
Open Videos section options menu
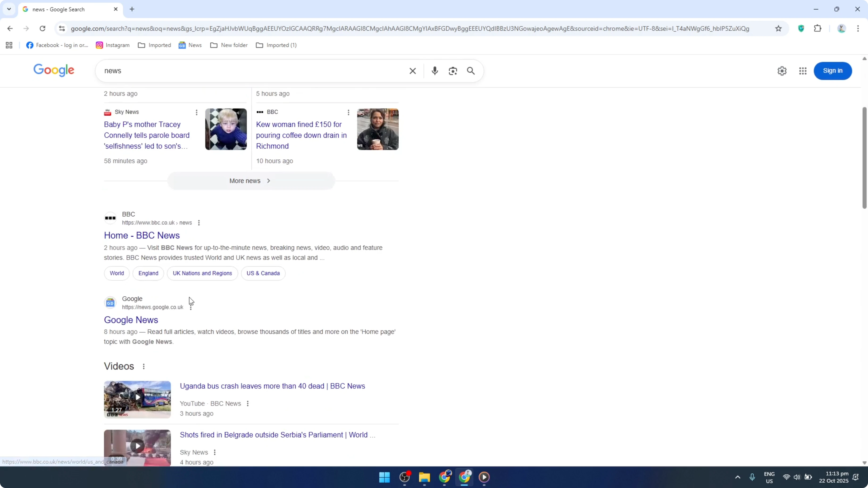point(144,366)
